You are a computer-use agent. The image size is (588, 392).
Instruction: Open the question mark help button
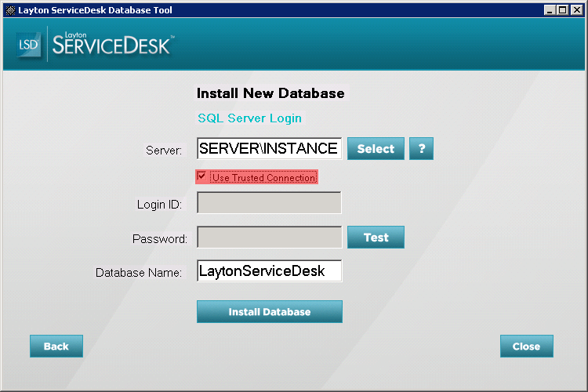pyautogui.click(x=421, y=148)
